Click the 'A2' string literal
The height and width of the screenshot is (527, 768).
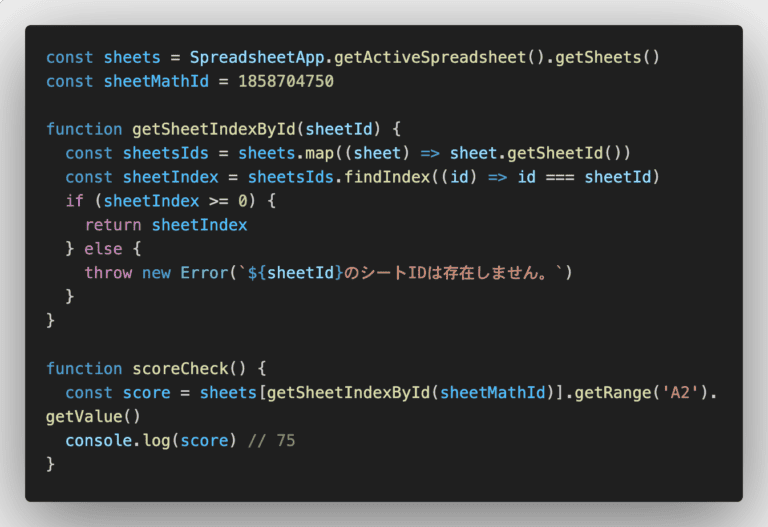[680, 393]
